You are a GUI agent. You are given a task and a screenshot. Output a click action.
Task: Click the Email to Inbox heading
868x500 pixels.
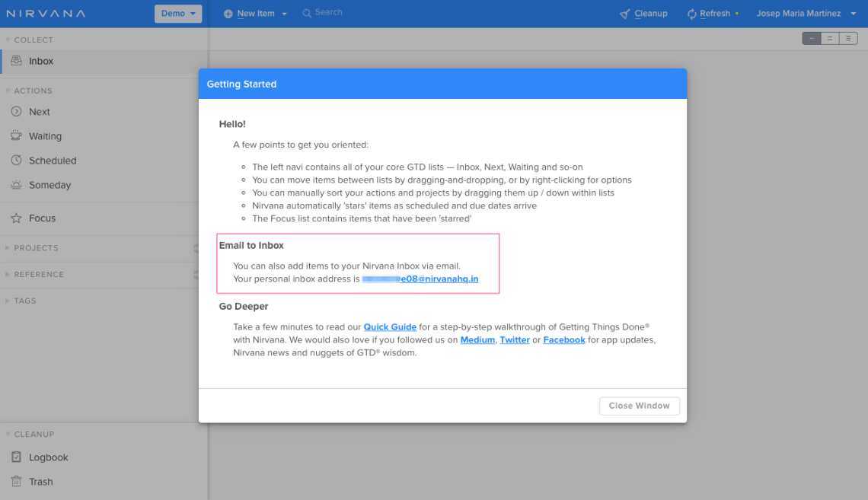(251, 246)
